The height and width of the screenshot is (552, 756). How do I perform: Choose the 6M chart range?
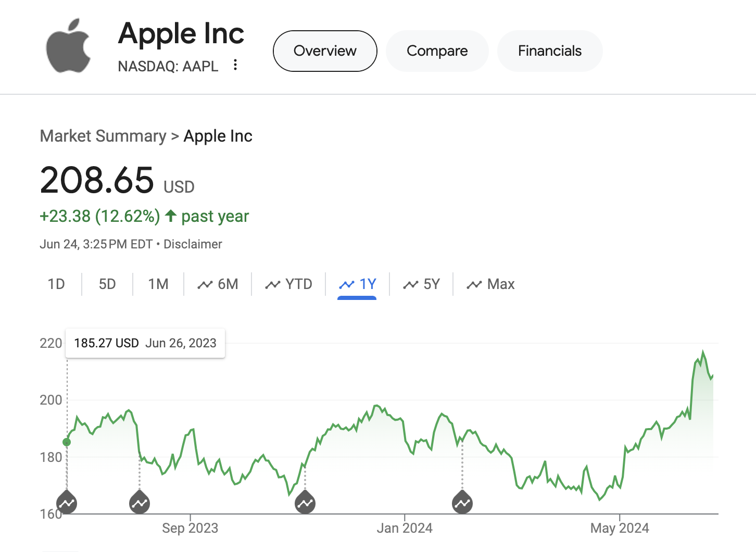[x=218, y=284]
